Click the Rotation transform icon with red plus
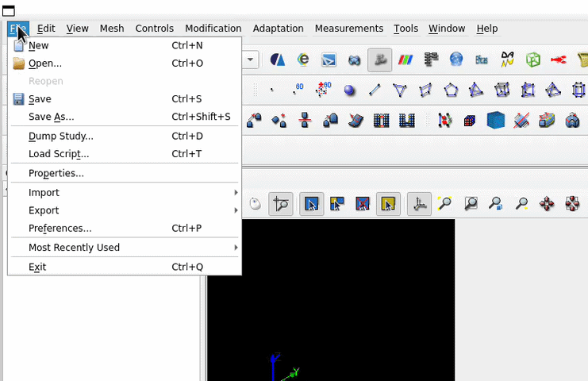588x381 pixels. (x=279, y=121)
